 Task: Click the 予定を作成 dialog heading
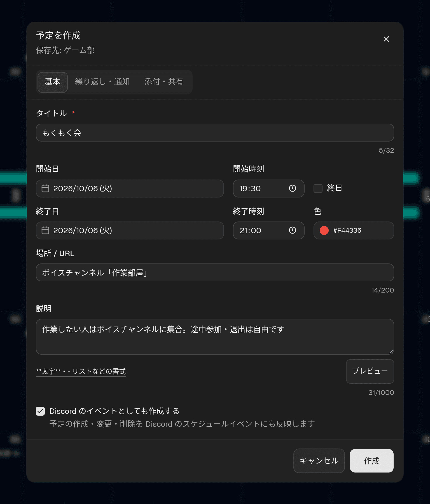coord(58,36)
